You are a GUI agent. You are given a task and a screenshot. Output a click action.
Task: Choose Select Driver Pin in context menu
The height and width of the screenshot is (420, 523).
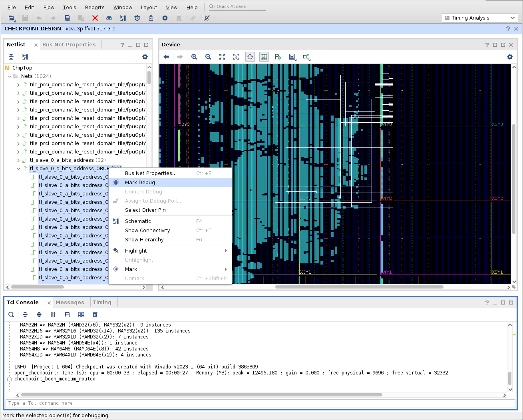[171, 210]
